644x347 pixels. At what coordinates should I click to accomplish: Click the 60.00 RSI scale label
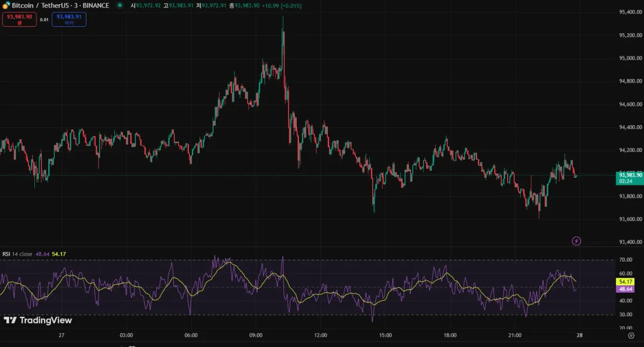click(x=625, y=273)
